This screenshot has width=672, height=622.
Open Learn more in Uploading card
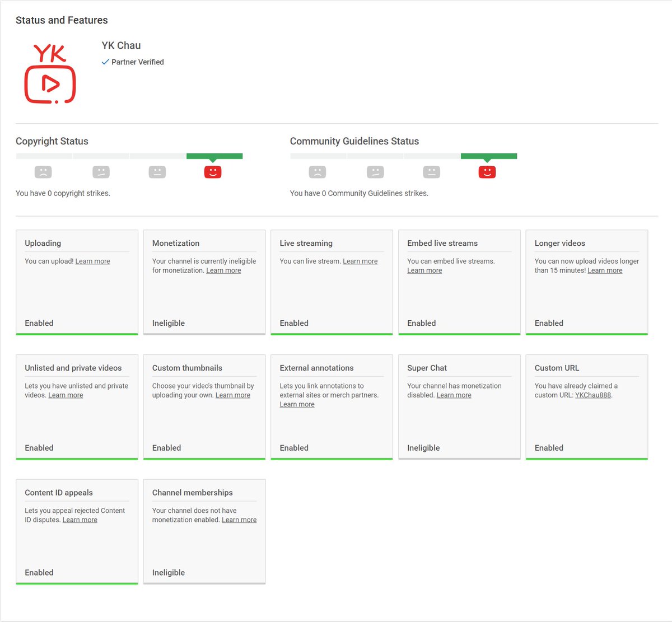tap(92, 261)
